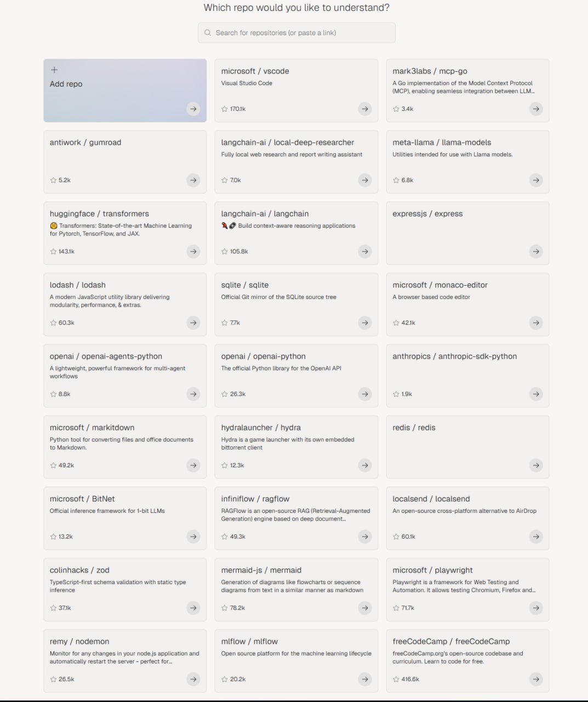Click arrow on mark3labs / mcp-go card
The image size is (588, 702).
[x=536, y=109]
